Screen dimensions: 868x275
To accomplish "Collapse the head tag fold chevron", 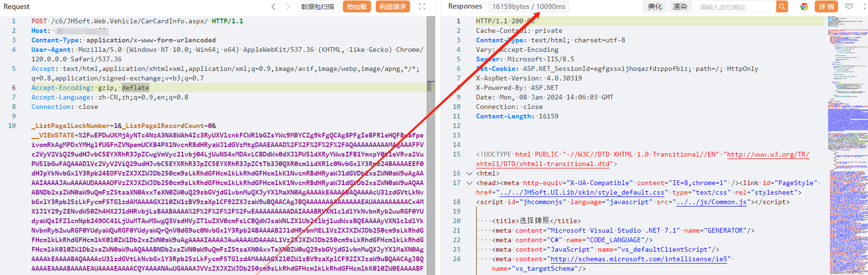I will coord(469,183).
